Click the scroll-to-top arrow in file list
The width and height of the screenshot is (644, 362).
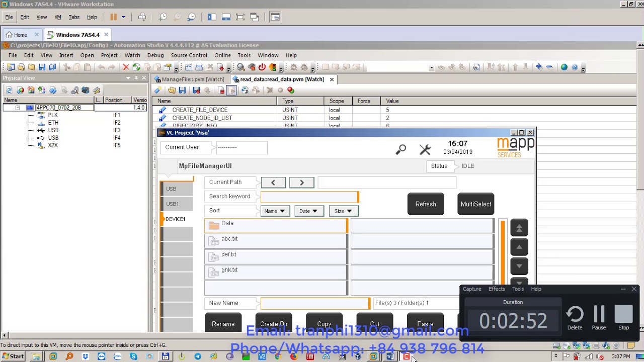[519, 228]
